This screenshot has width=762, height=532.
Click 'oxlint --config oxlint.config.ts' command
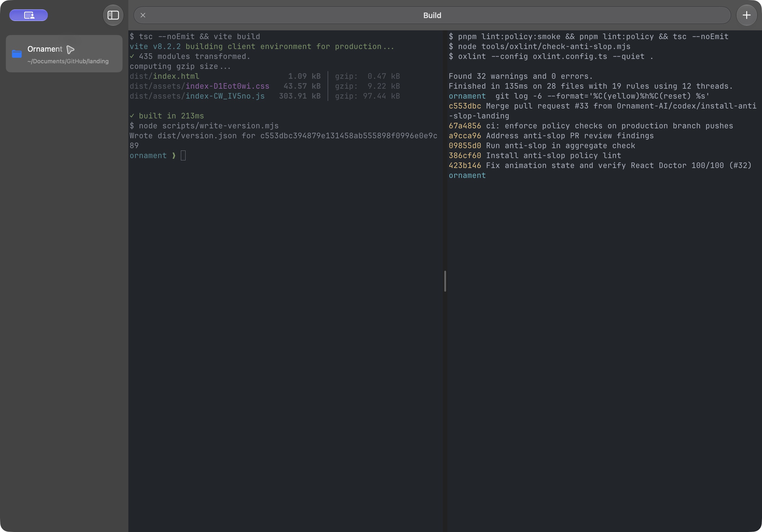click(x=532, y=56)
